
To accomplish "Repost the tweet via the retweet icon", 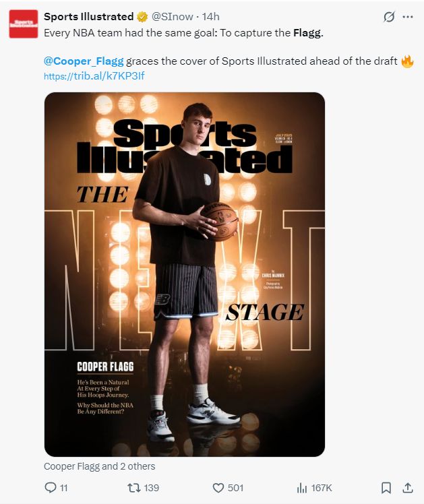I will [x=133, y=488].
